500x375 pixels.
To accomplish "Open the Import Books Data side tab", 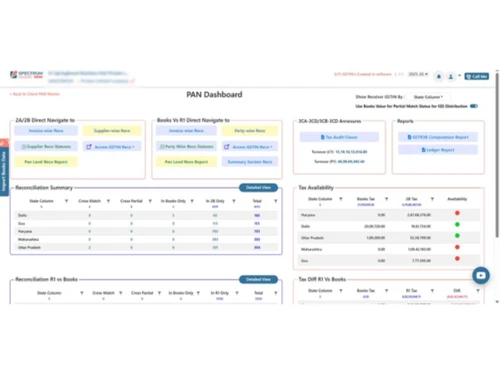I will (4, 172).
